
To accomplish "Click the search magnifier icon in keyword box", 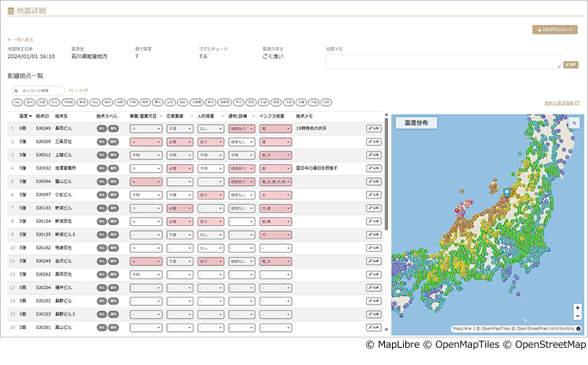I will tap(17, 90).
